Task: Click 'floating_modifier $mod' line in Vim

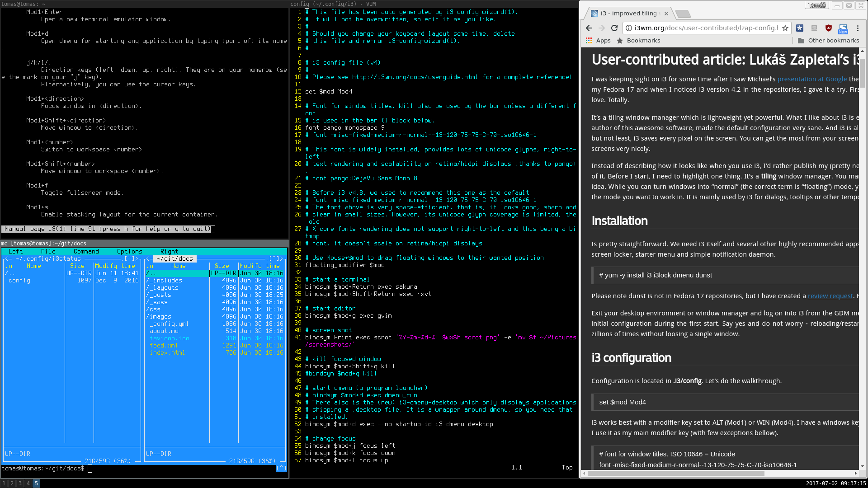Action: tap(345, 265)
